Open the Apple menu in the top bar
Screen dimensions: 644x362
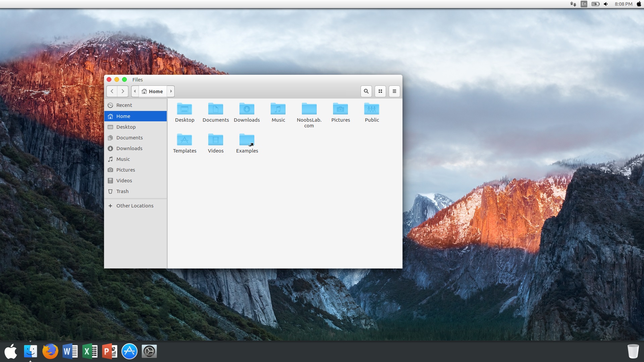(639, 4)
